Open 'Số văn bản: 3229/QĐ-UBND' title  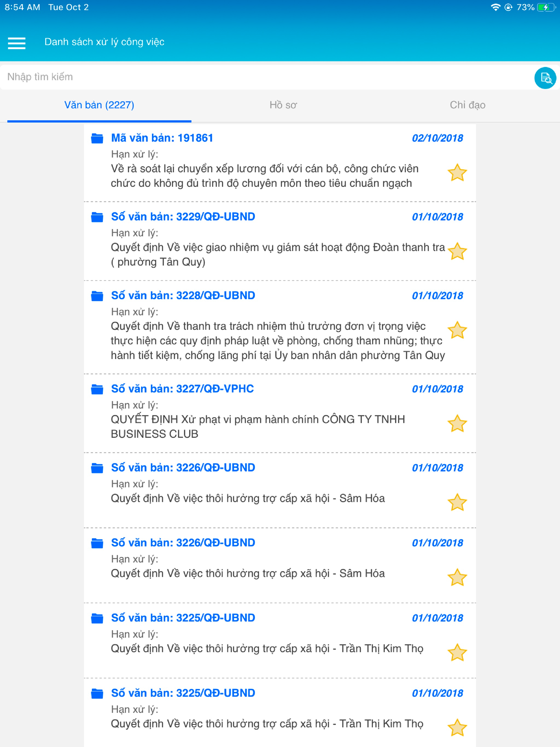(183, 217)
